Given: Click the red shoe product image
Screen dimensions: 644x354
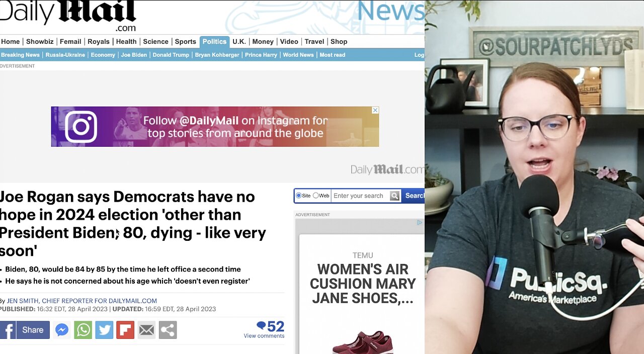Looking at the screenshot, I should pyautogui.click(x=362, y=342).
